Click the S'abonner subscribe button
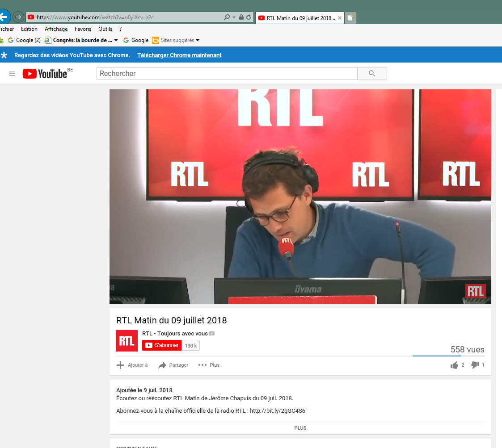Image resolution: width=502 pixels, height=448 pixels. pyautogui.click(x=162, y=345)
